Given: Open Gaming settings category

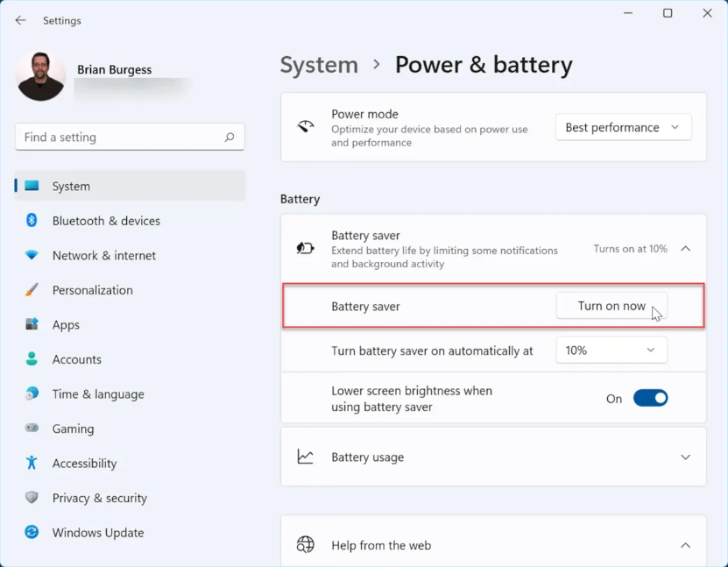Looking at the screenshot, I should [130, 429].
